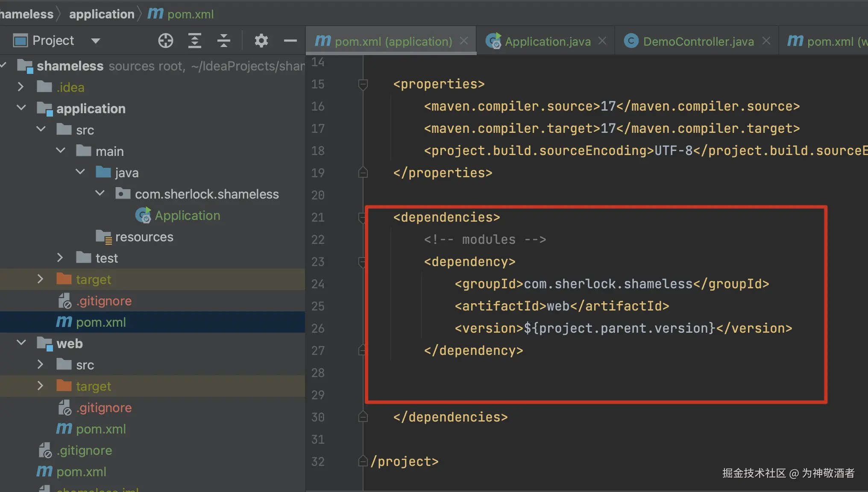Switch to the DemoController.java tab
This screenshot has height=492, width=868.
[698, 41]
